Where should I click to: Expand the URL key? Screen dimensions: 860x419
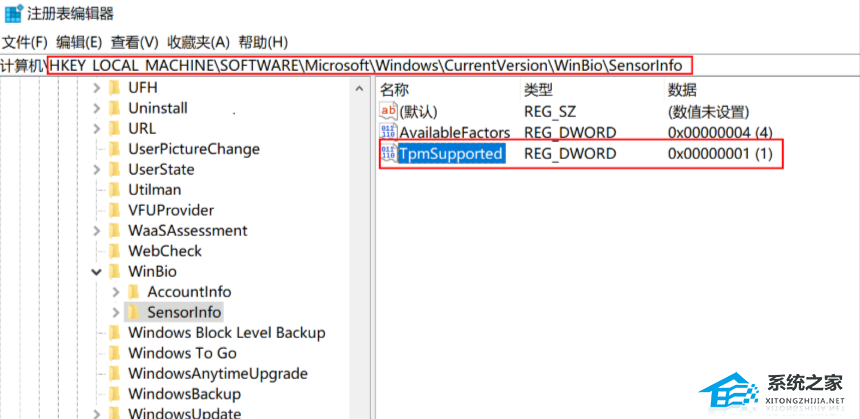(x=97, y=129)
